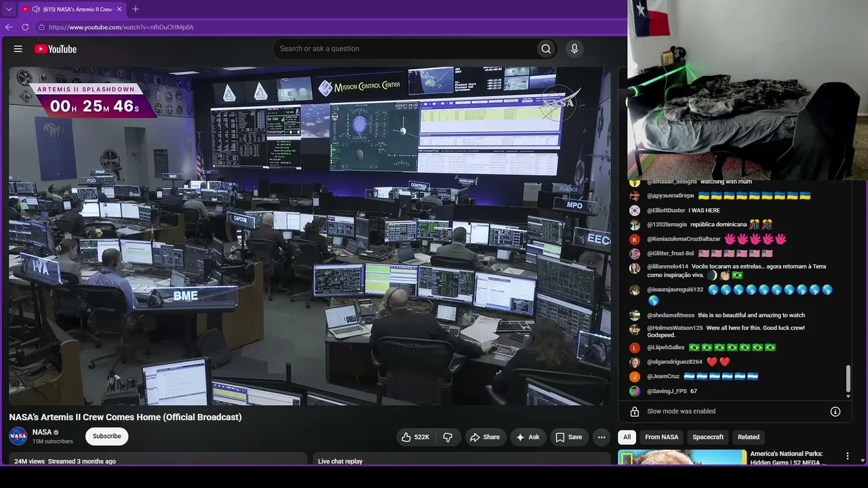The height and width of the screenshot is (488, 868).
Task: Open the NASA channel avatar
Action: 18,436
